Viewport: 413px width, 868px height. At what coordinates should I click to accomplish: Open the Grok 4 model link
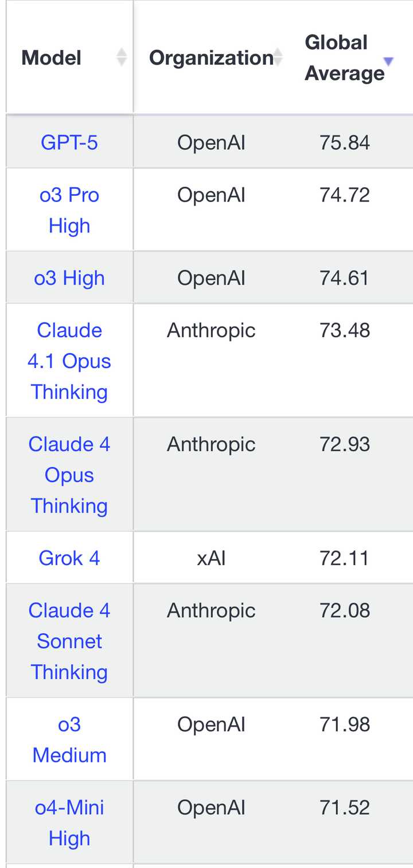[x=69, y=558]
